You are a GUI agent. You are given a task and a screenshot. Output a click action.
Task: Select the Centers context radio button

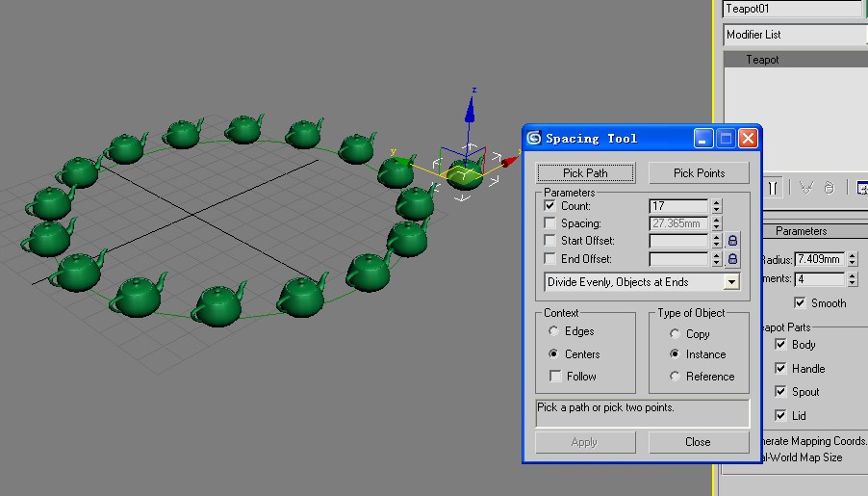pos(553,353)
